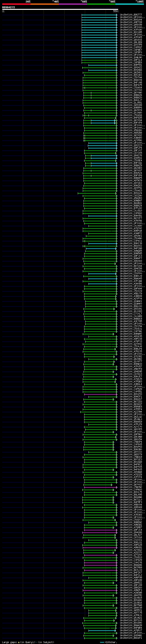Open hit UniRef100_C0HIY6
146x644 pixels.
(131, 563)
